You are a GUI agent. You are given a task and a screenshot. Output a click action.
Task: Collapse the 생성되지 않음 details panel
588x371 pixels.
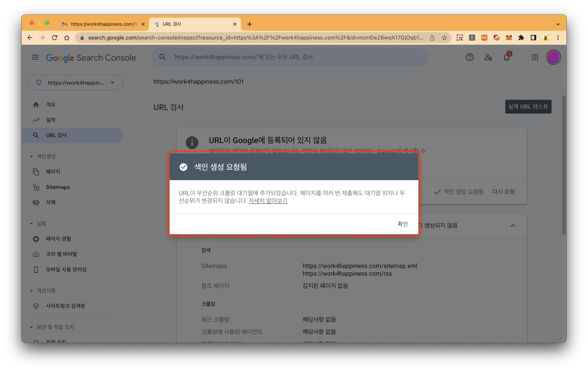513,226
